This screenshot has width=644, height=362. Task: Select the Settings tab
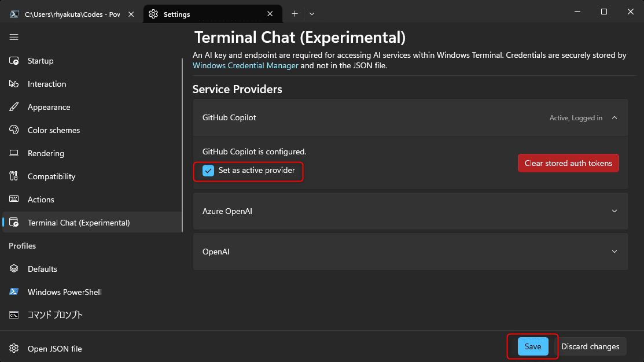coord(212,14)
